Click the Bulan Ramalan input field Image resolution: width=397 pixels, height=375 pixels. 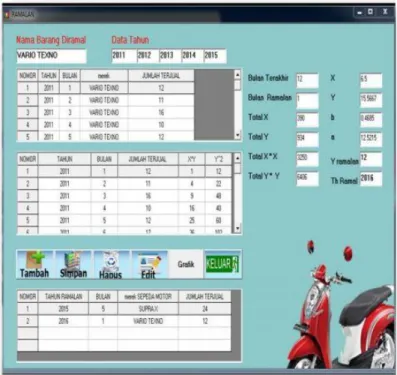click(307, 100)
